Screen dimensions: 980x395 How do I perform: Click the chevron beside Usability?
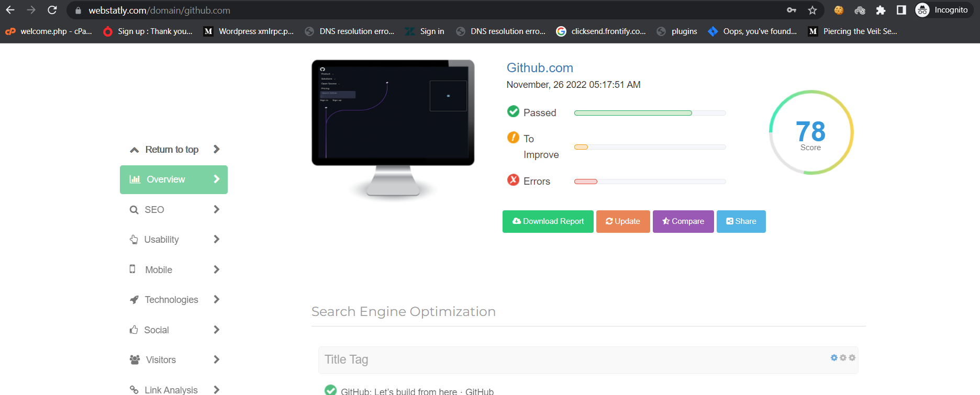[217, 239]
